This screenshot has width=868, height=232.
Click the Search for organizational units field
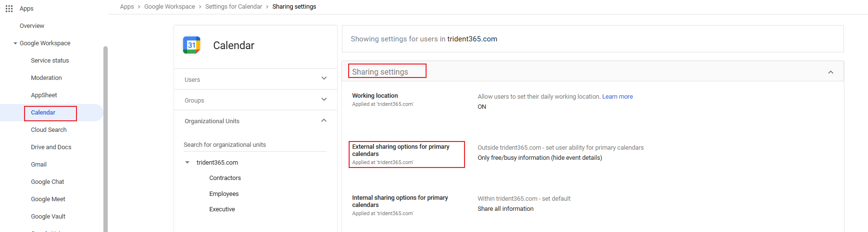(255, 145)
